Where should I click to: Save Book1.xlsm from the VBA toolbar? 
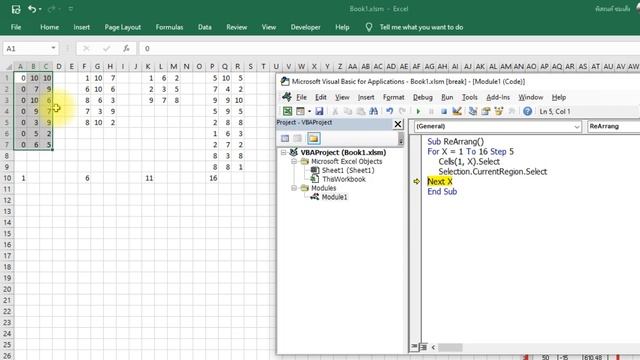(319, 111)
